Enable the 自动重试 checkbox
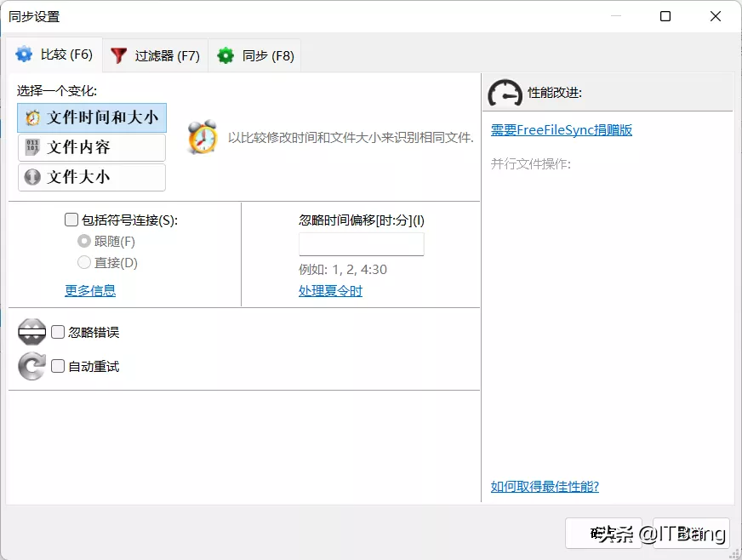 point(58,367)
